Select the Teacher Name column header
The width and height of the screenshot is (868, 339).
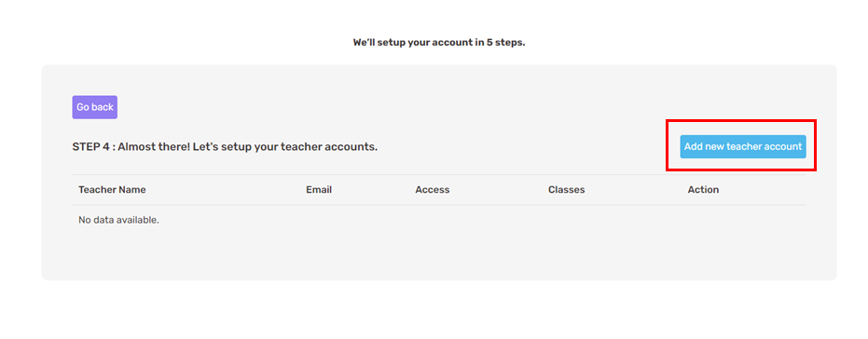tap(113, 190)
